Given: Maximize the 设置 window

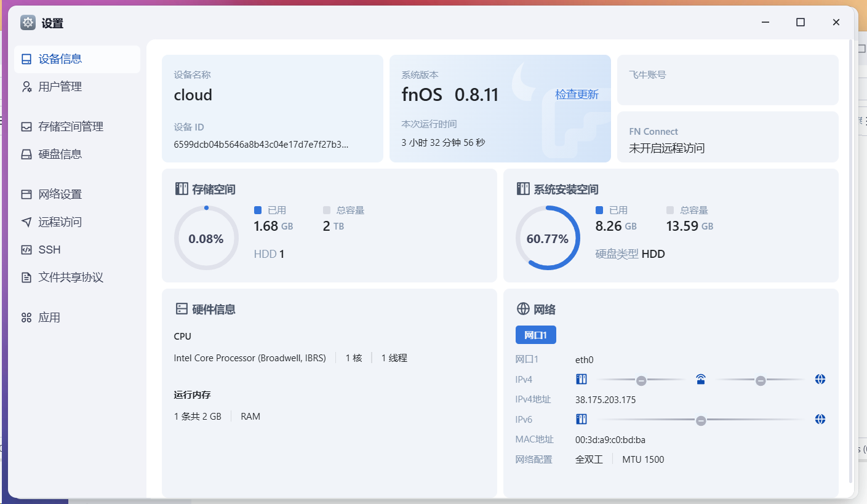Looking at the screenshot, I should [800, 22].
